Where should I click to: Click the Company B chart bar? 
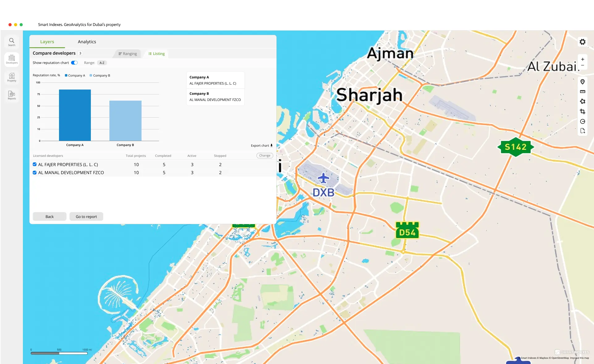125,121
